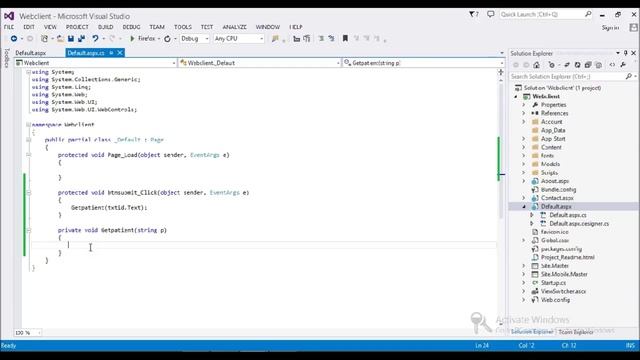Click the Navigate Backward toolbar arrow
The height and width of the screenshot is (360, 640).
click(14, 38)
